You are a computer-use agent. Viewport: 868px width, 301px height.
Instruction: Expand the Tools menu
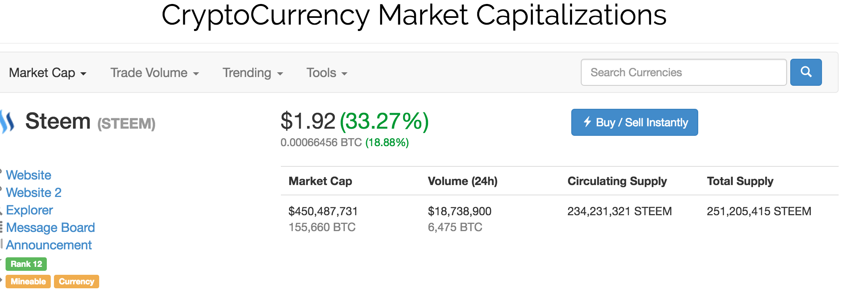326,73
